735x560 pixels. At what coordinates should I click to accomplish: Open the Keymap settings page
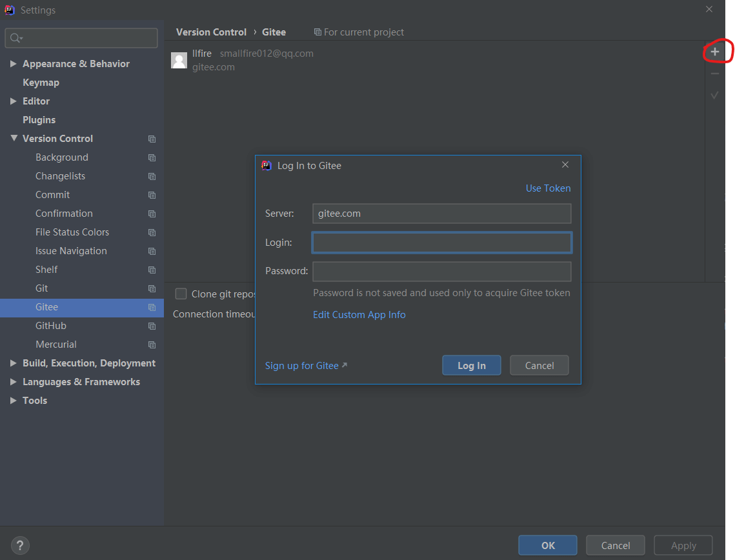[x=41, y=83]
